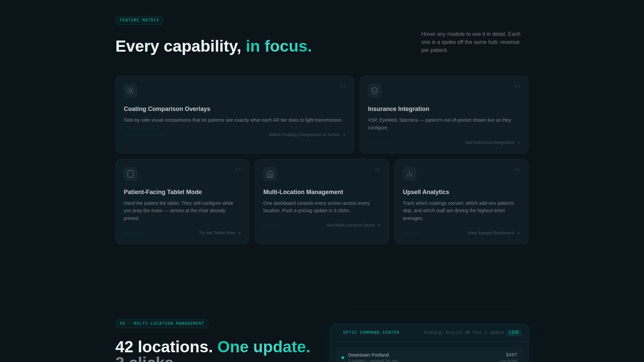
Task: Open See Multi-Location Demo link
Action: click(x=353, y=225)
